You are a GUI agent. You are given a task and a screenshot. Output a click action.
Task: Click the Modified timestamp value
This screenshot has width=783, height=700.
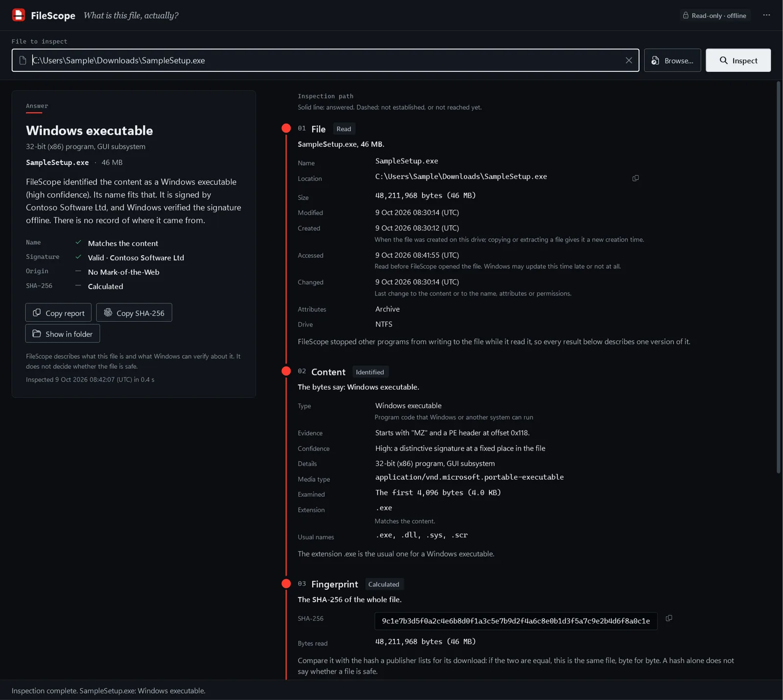tap(417, 212)
